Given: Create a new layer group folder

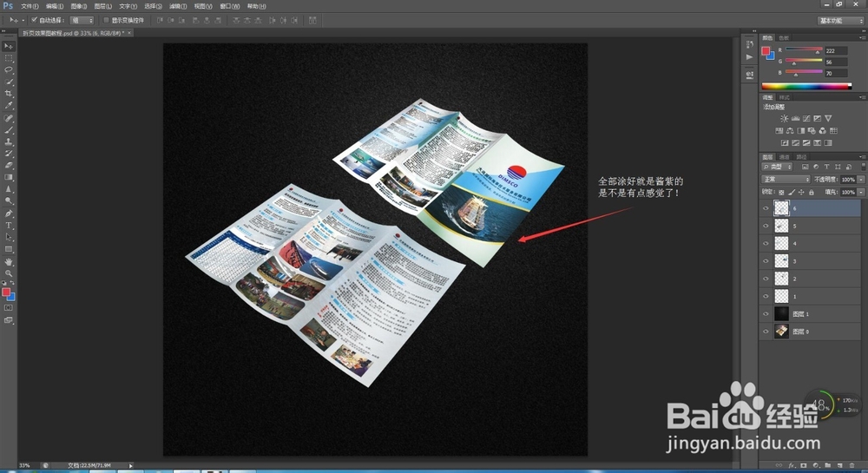Looking at the screenshot, I should [x=827, y=465].
